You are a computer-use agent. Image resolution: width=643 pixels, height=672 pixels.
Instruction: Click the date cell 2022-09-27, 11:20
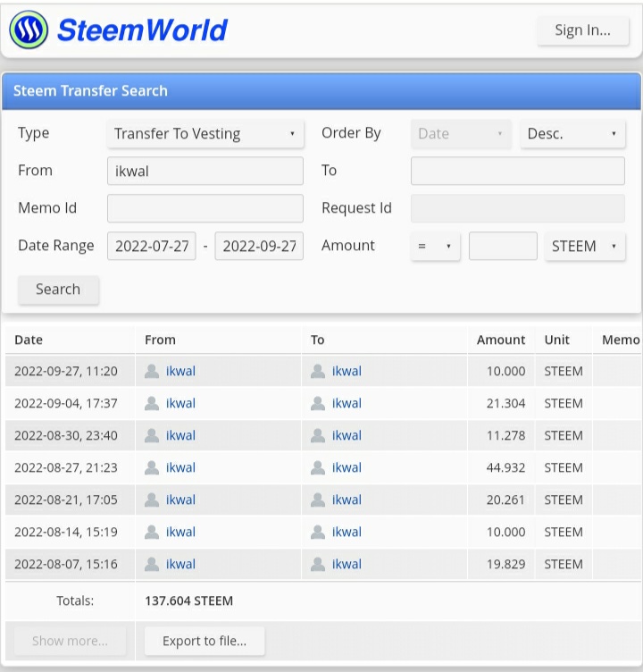tap(66, 371)
